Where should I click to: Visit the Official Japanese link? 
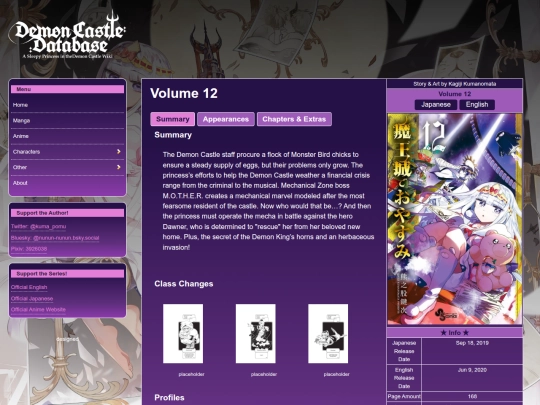click(32, 298)
